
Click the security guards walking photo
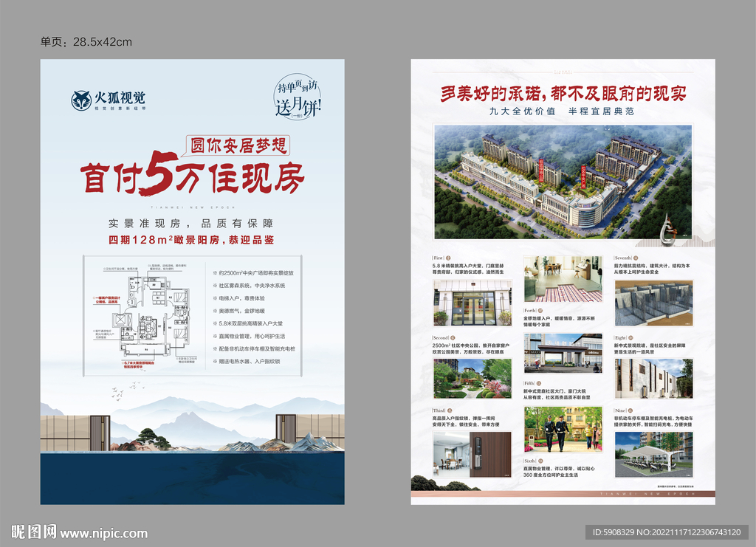click(x=563, y=430)
